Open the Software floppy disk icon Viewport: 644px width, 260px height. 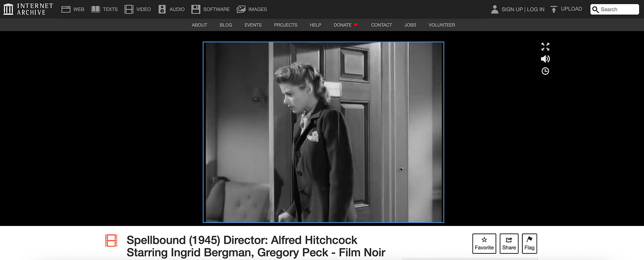(195, 9)
